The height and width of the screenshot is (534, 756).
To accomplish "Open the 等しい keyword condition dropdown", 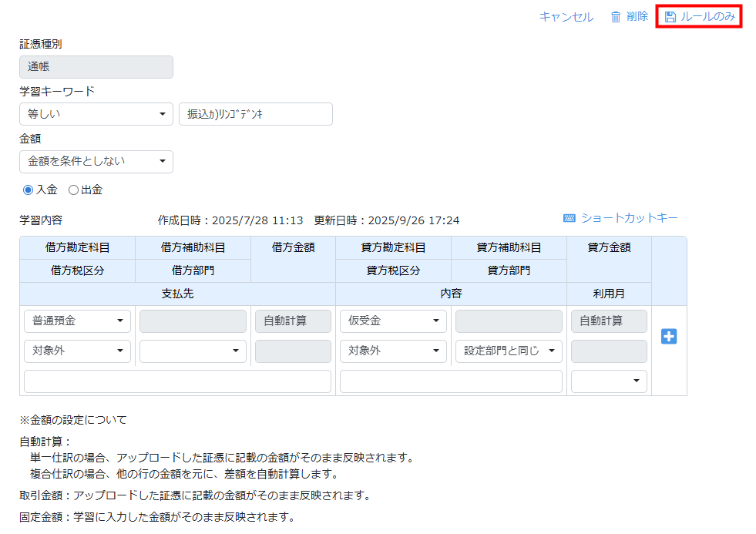I will (x=96, y=114).
